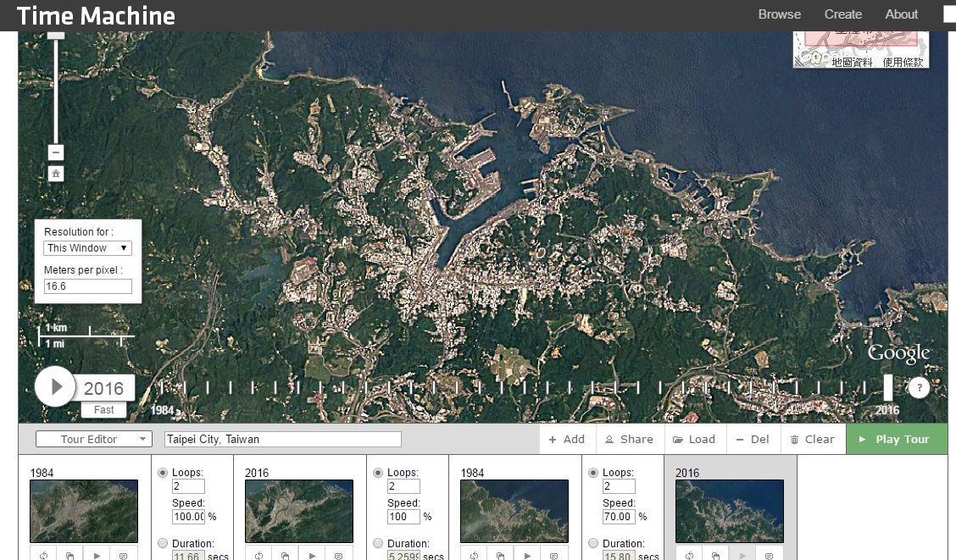Click the duplicate icon under selected 2016 keyframe

716,555
